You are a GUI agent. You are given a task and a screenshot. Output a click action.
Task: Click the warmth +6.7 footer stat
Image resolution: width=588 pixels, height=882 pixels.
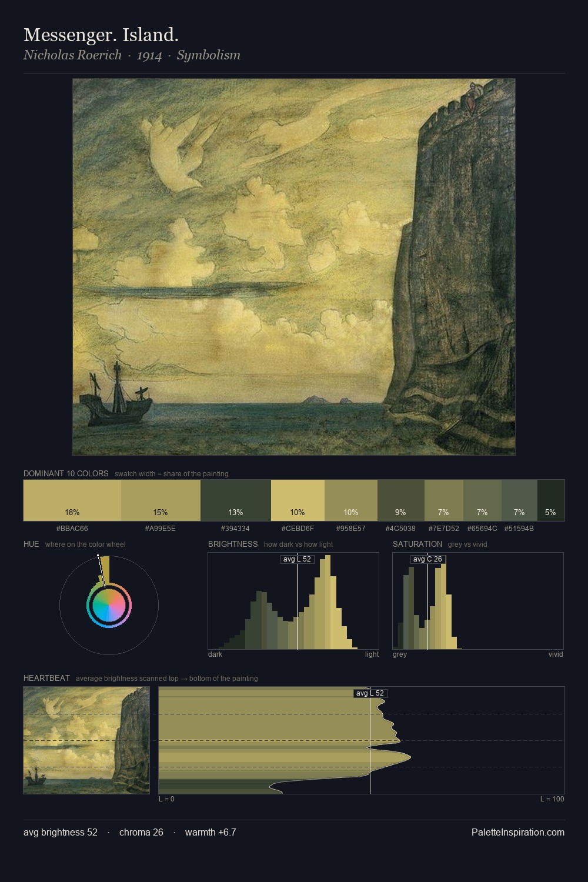pos(211,832)
